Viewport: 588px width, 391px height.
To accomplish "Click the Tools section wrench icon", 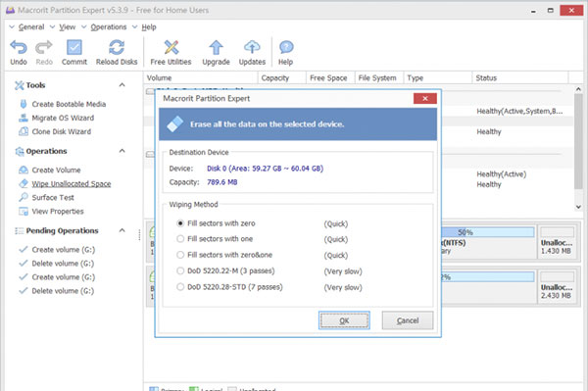I will point(20,85).
